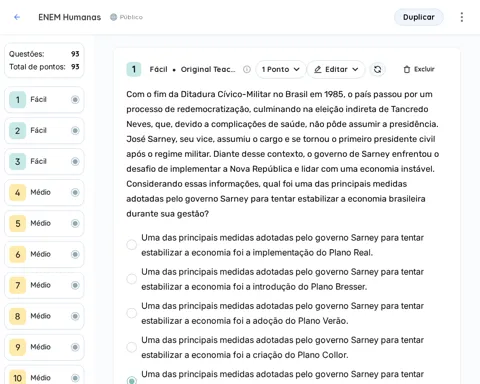Click the pencil icon on Editar
The image size is (480, 384).
point(318,69)
